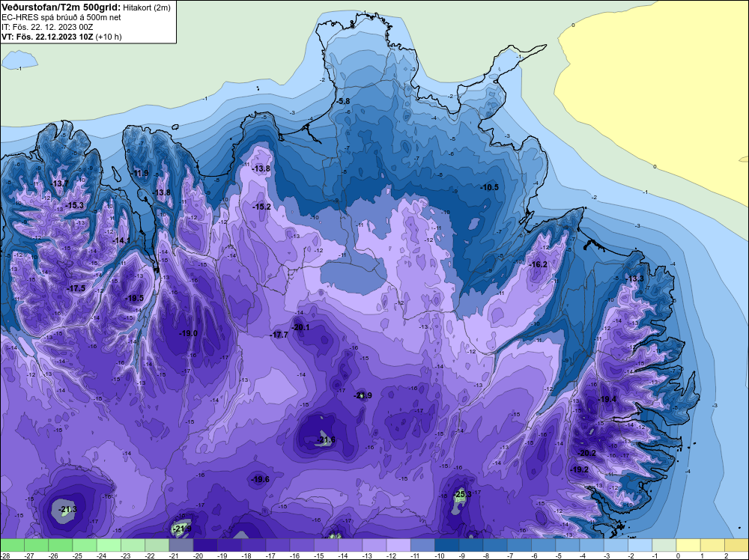Click the -14.1 temperature value
This screenshot has height=560, width=749.
click(x=121, y=240)
